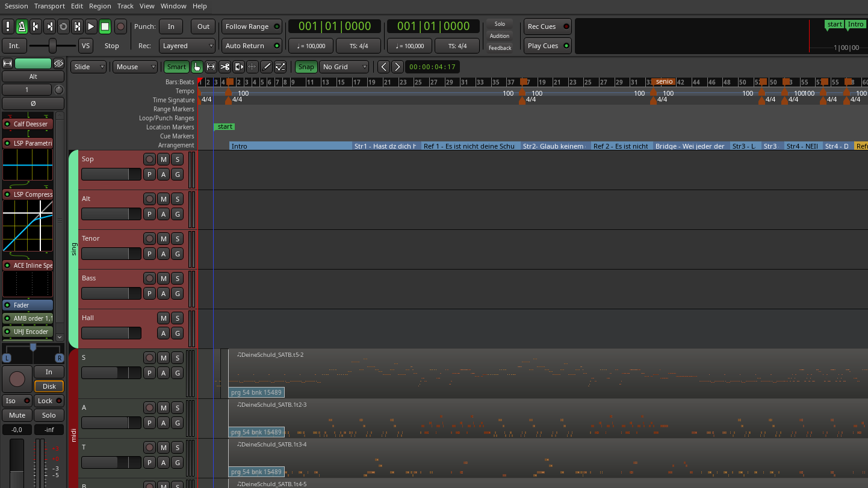Hide the mixer strip via eye icon
Viewport: 868px width, 488px height.
point(58,63)
